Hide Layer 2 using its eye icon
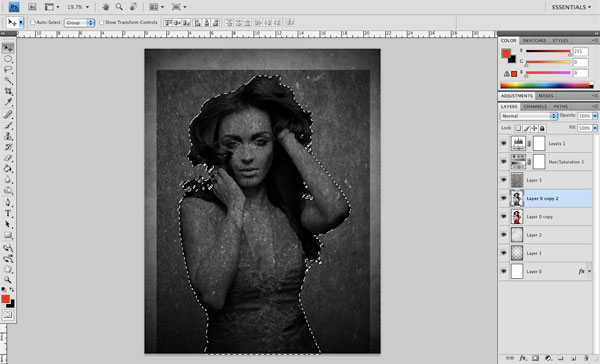The width and height of the screenshot is (600, 364). pos(504,235)
